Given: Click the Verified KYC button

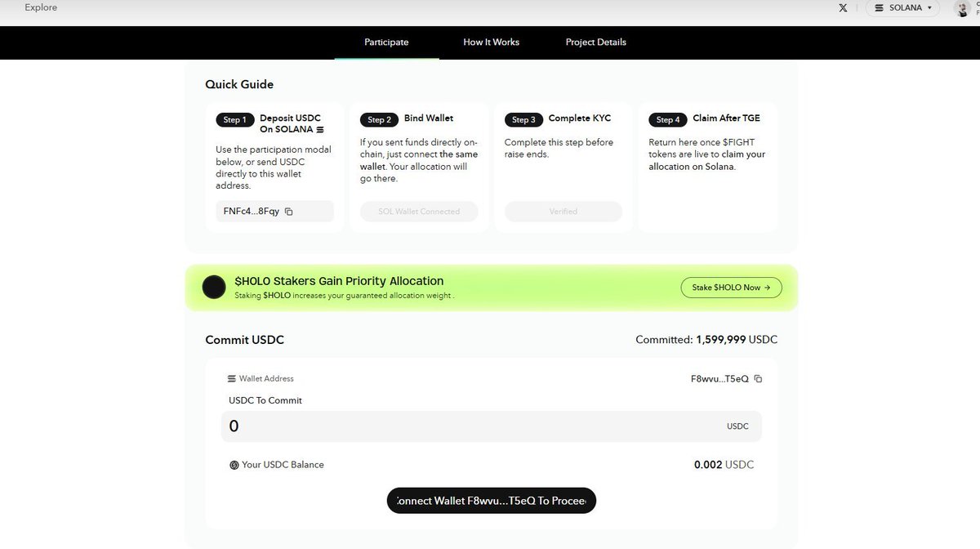Looking at the screenshot, I should [x=563, y=212].
